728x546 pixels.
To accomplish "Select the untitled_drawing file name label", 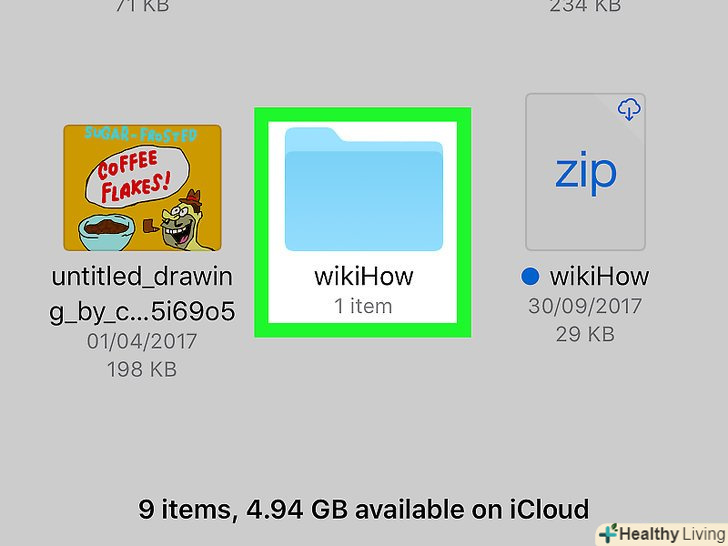I will point(142,294).
